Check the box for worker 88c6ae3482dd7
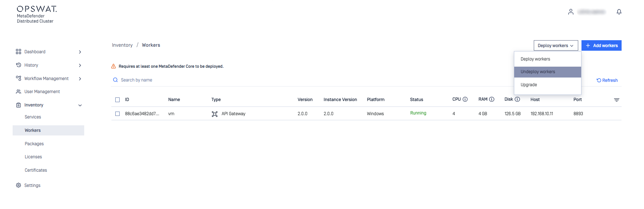The height and width of the screenshot is (209, 644). coord(117,114)
